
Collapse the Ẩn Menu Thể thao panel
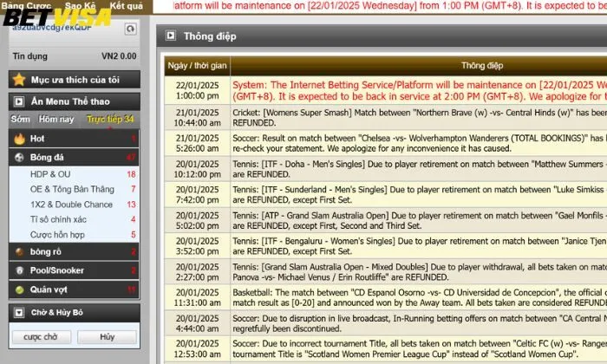point(20,101)
